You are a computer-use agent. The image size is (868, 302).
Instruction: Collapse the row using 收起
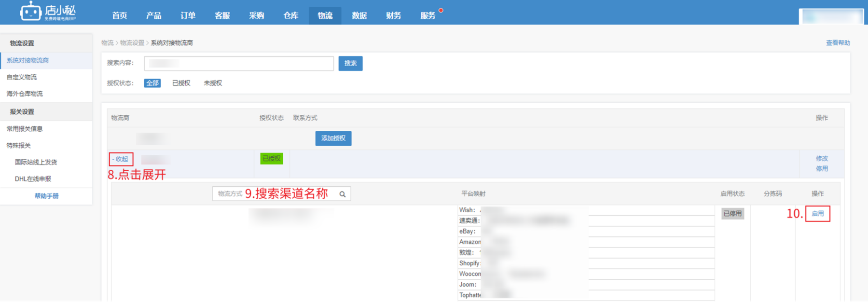pos(121,159)
